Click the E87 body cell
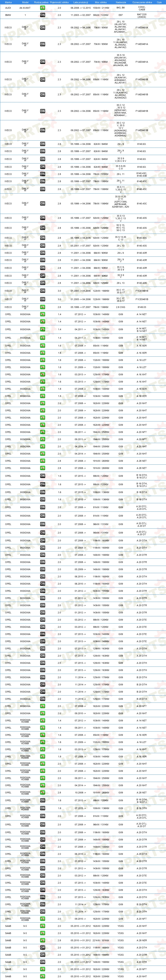The image size is (166, 980). pyautogui.click(x=121, y=15)
